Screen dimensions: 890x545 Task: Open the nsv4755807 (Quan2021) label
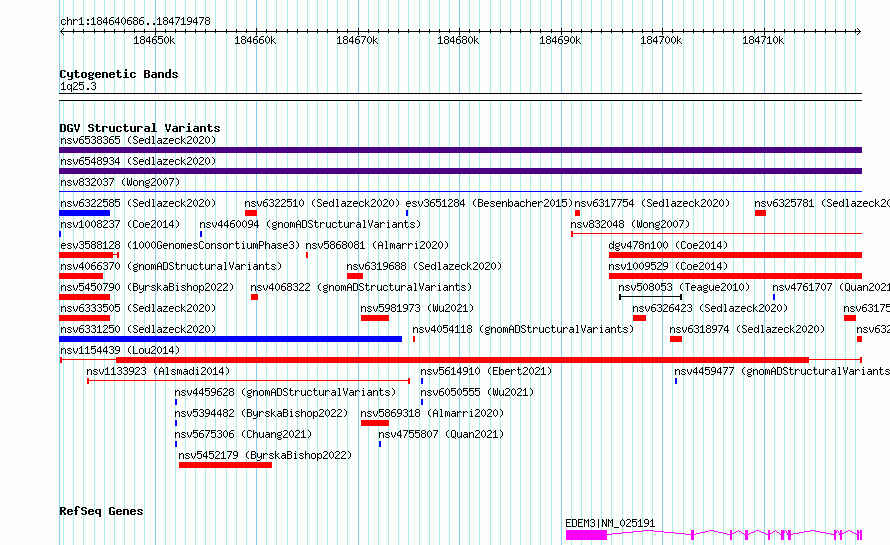(441, 434)
